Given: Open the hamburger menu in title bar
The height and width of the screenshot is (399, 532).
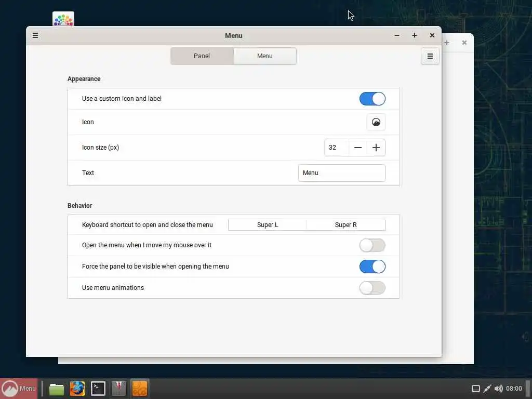Looking at the screenshot, I should (35, 35).
